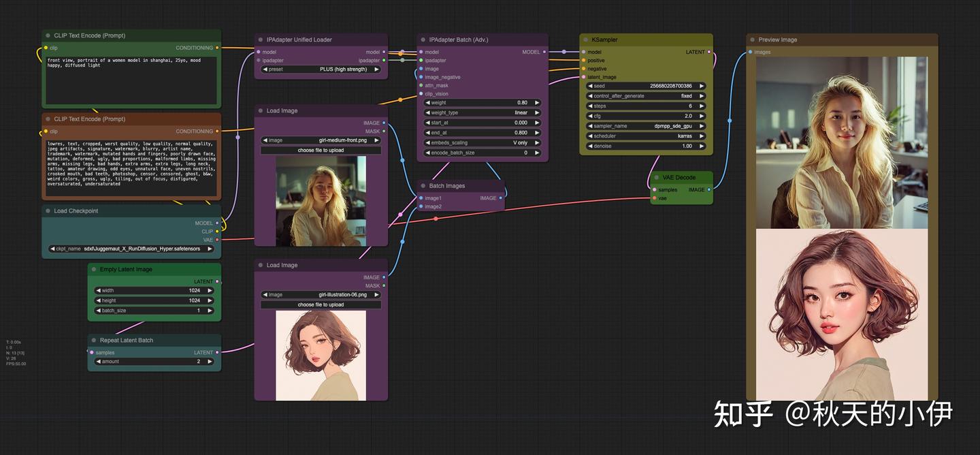Open the ckpt_name checkpoint selector
Viewport: 980px width, 455px height.
click(x=132, y=249)
